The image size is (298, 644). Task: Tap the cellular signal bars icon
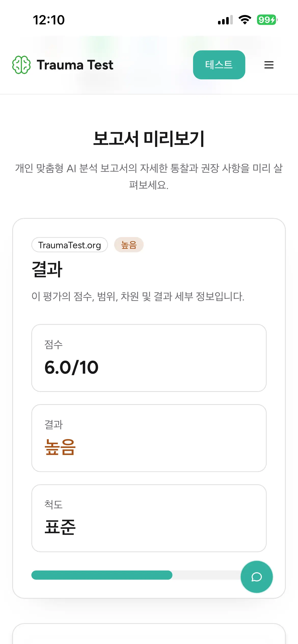(x=225, y=20)
